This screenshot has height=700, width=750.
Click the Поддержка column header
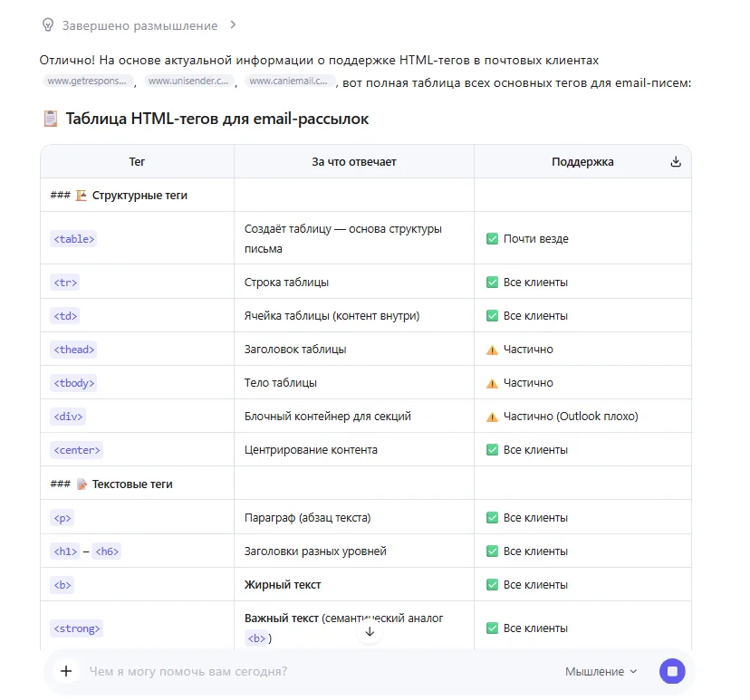click(x=582, y=162)
